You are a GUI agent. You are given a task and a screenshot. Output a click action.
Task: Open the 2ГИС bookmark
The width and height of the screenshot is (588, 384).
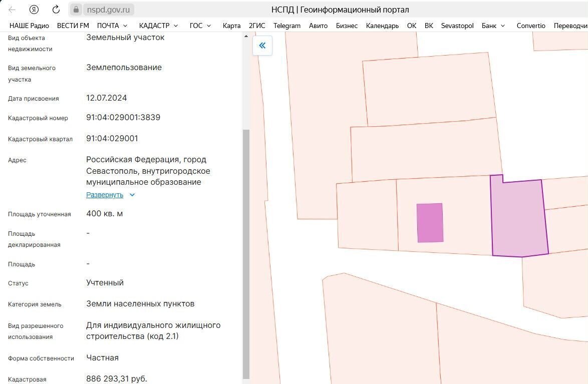tap(257, 26)
